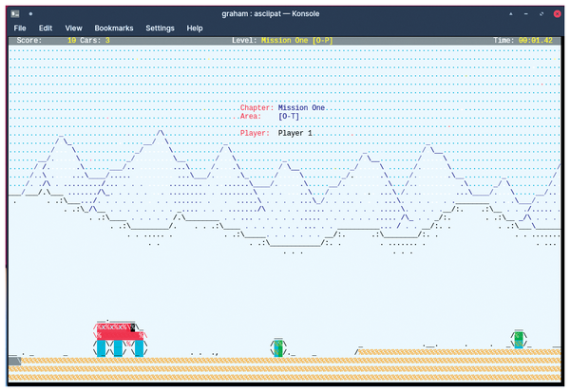The height and width of the screenshot is (392, 570).
Task: Click the Level 'Mission One [O-P]' status text
Action: pos(297,40)
